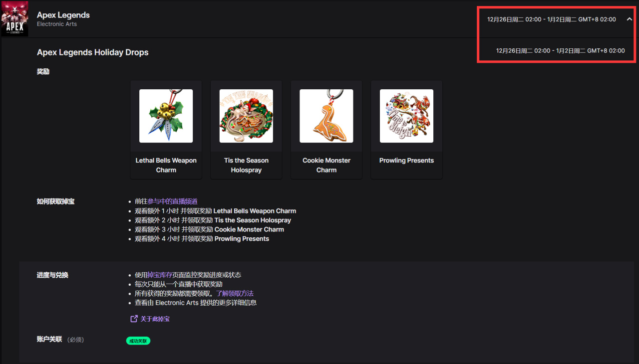Click the Apex Legends Holiday Drops heading
This screenshot has height=364, width=639.
pos(93,52)
